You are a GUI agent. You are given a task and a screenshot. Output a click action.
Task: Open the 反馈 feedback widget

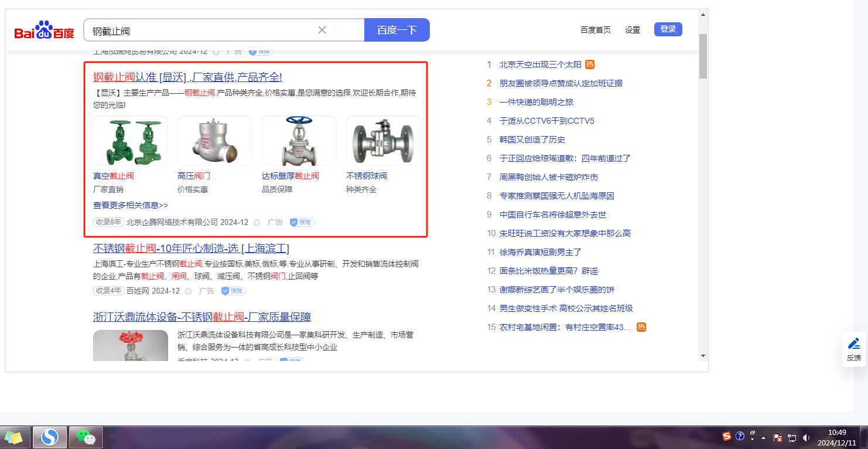[x=854, y=349]
